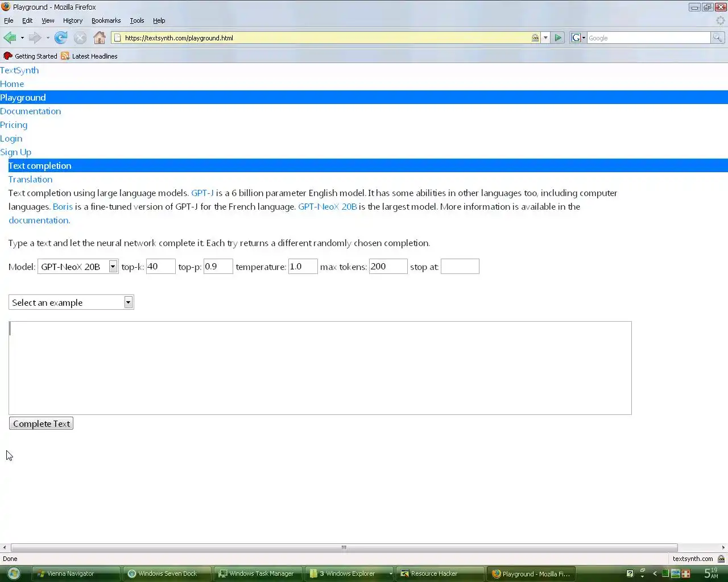Click the help question mark tray icon
Viewport: 728px width, 582px height.
click(630, 573)
